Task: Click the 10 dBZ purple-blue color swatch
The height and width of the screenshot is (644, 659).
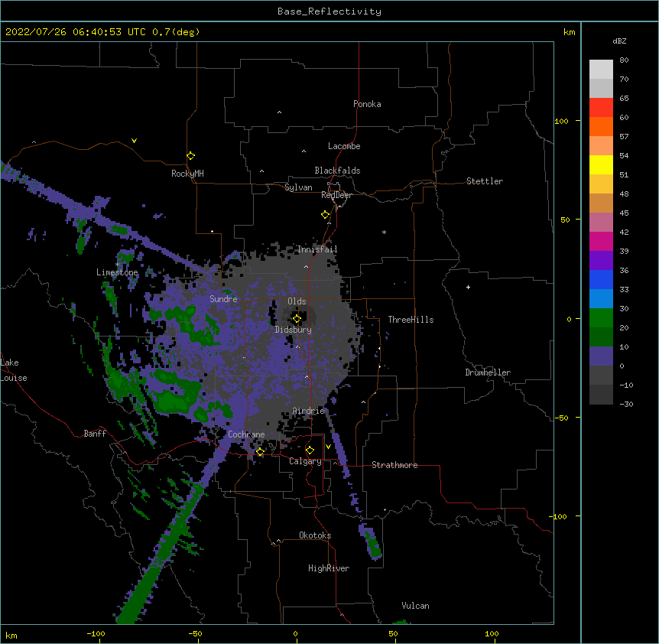Action: pyautogui.click(x=601, y=356)
